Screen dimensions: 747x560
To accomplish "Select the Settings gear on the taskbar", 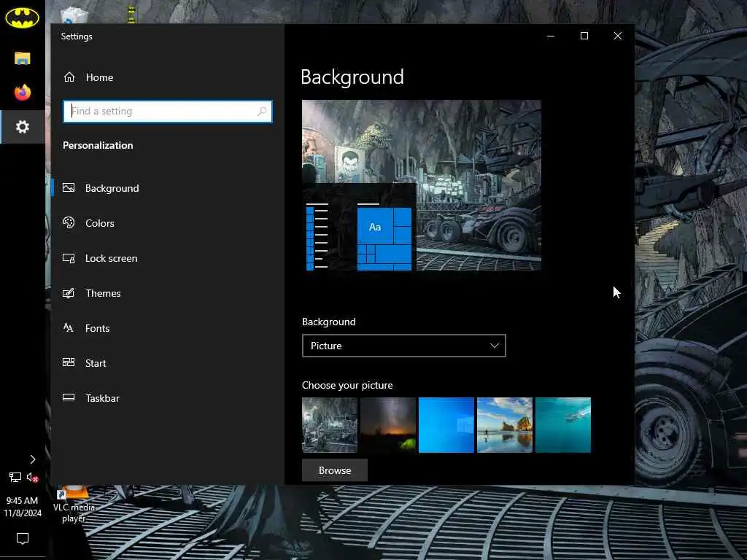I will click(x=22, y=127).
